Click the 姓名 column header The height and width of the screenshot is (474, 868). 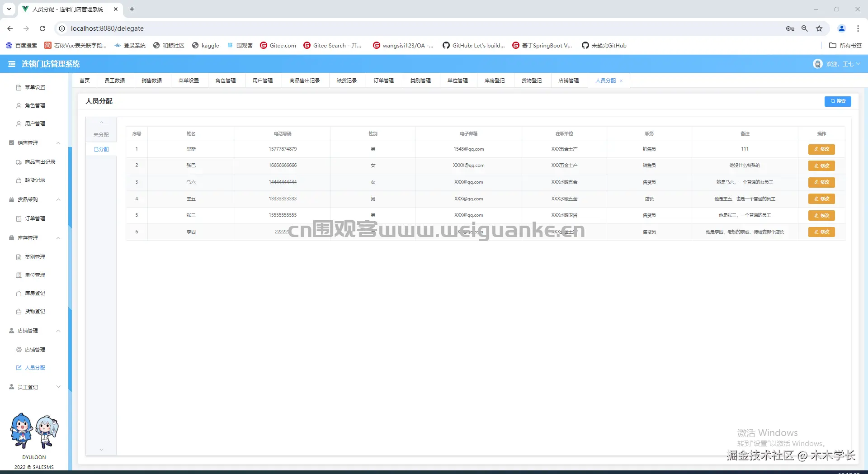coord(191,133)
